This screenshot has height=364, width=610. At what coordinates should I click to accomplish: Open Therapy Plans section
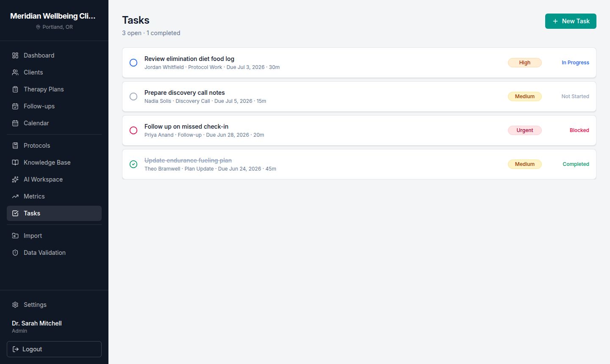(54, 89)
